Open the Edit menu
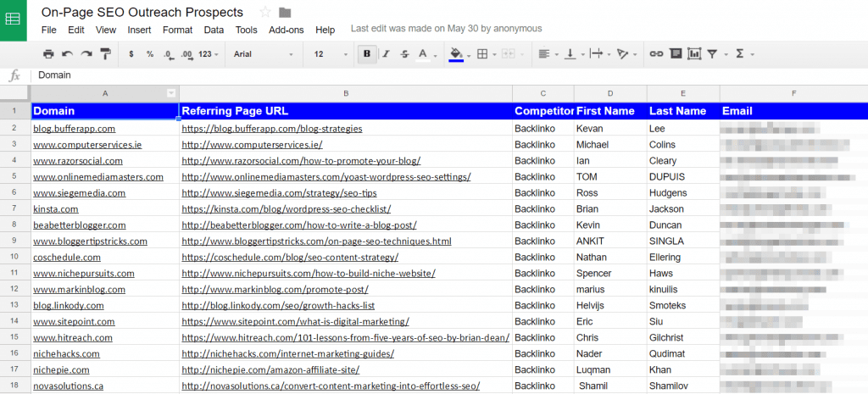Screen dimensions: 868x394 tap(76, 30)
